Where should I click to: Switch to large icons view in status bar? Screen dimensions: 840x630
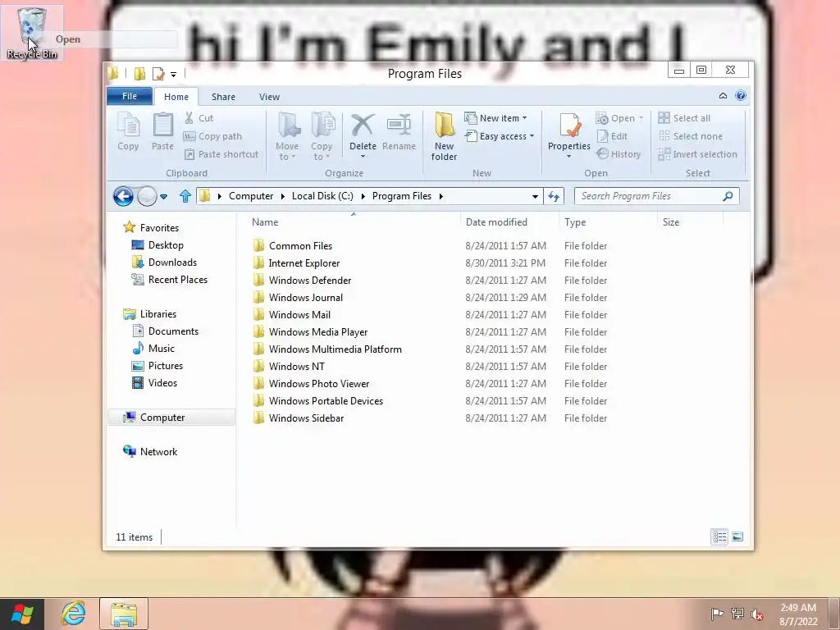(x=737, y=536)
